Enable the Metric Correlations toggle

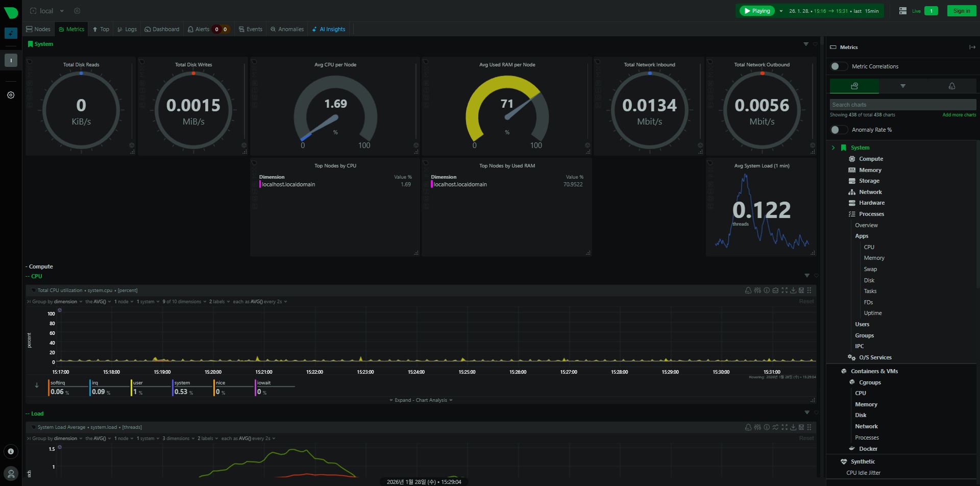838,66
